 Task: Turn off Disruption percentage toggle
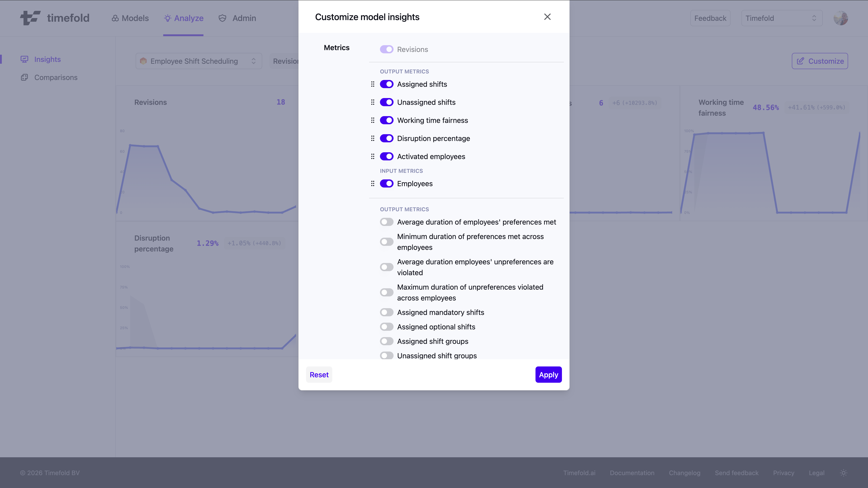(x=387, y=138)
